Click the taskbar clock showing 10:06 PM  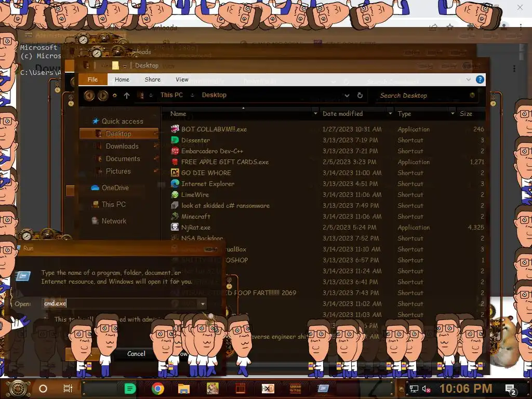point(465,389)
